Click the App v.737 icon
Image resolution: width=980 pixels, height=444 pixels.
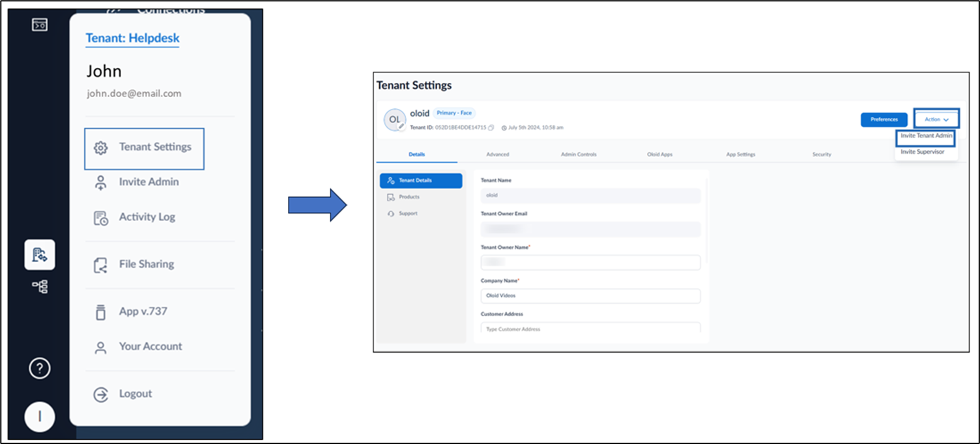(100, 312)
